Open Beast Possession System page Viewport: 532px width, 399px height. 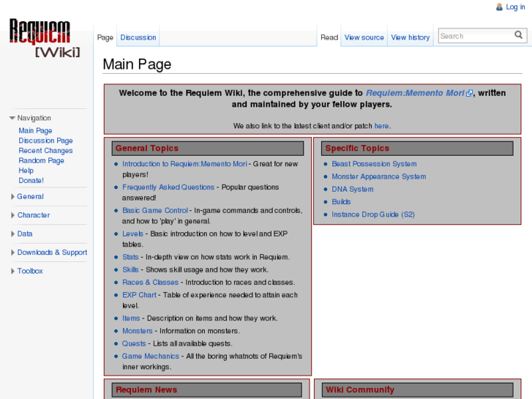[374, 164]
